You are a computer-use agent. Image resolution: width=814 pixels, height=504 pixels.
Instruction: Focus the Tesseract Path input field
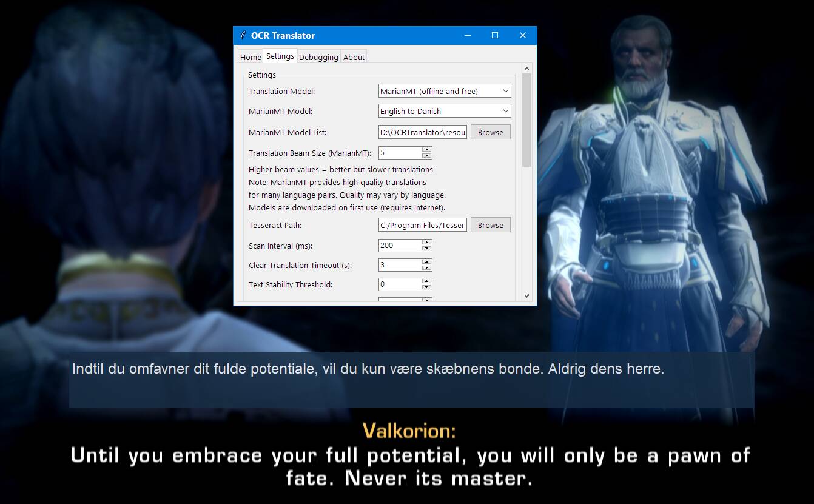(x=423, y=225)
